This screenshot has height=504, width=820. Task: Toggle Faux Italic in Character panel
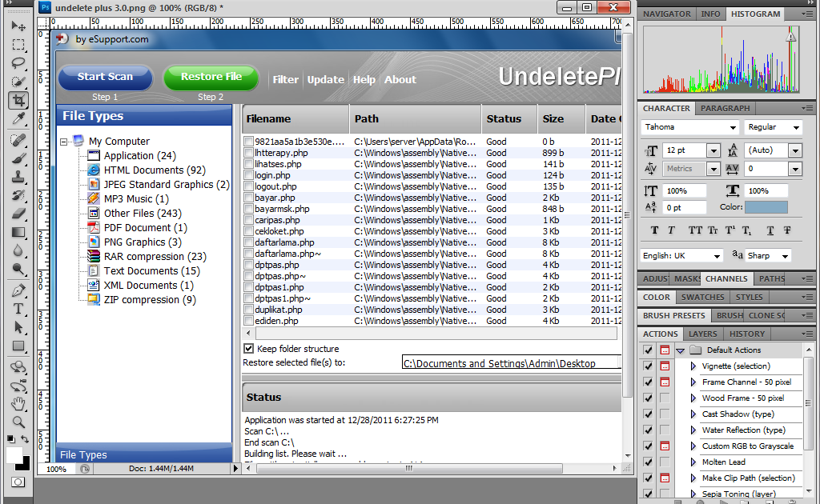tap(672, 230)
